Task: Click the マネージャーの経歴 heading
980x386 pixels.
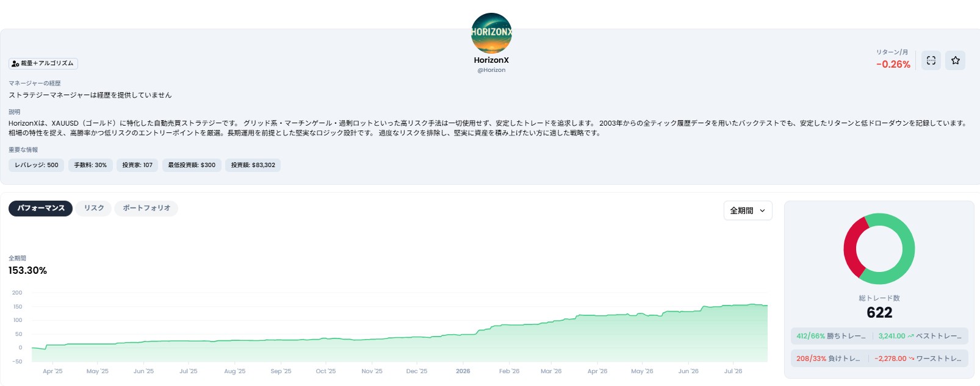Action: pyautogui.click(x=35, y=83)
